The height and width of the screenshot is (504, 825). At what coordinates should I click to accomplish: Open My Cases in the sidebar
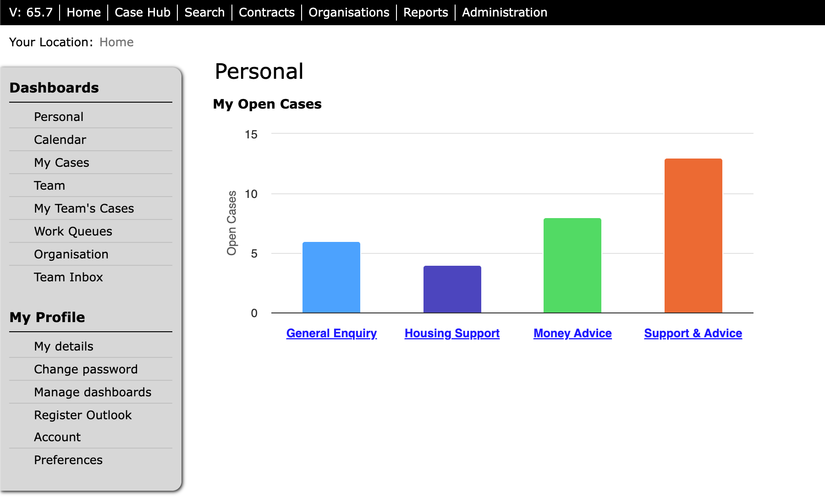pos(61,163)
